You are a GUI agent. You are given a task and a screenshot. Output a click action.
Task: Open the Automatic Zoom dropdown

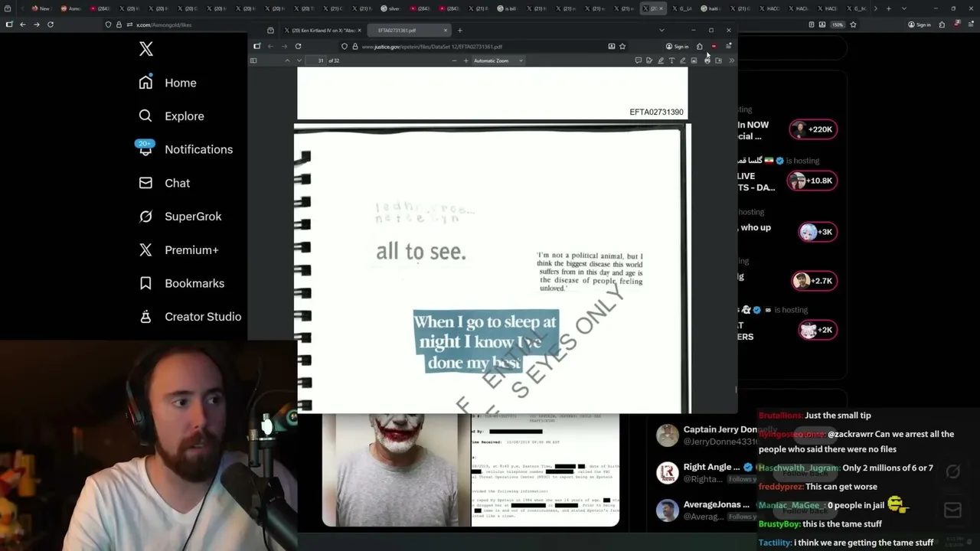(498, 60)
